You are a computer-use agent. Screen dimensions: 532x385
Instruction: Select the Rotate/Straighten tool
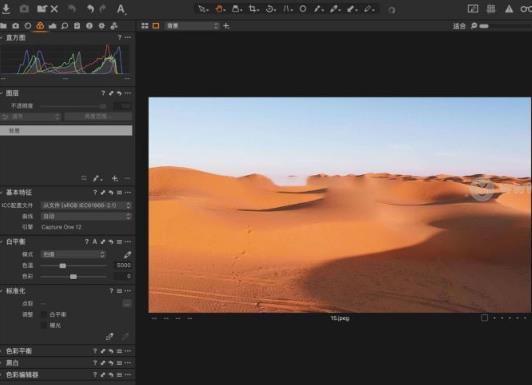coord(270,9)
